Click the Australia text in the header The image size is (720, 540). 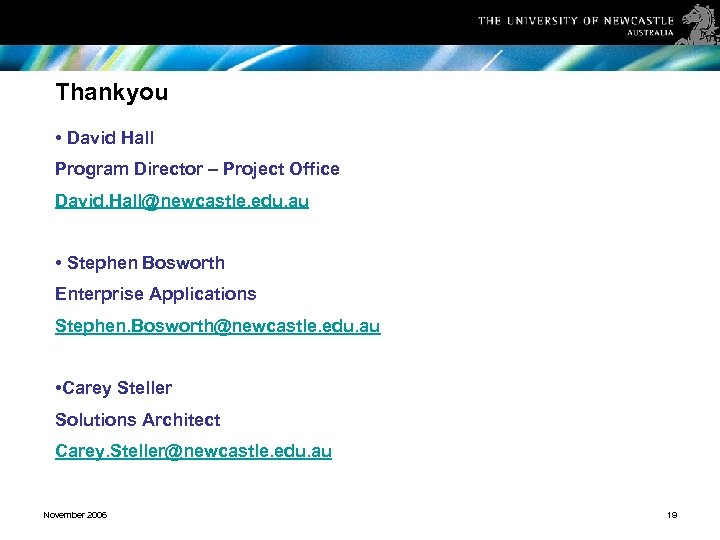pyautogui.click(x=650, y=33)
